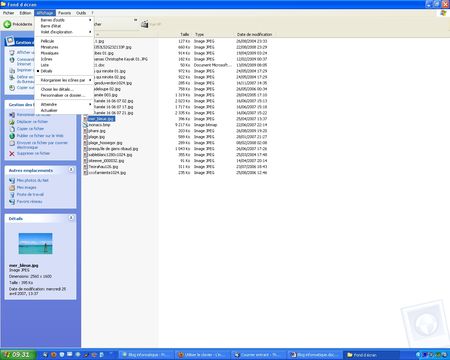Click the file icon of monaco.bmp

85,125
